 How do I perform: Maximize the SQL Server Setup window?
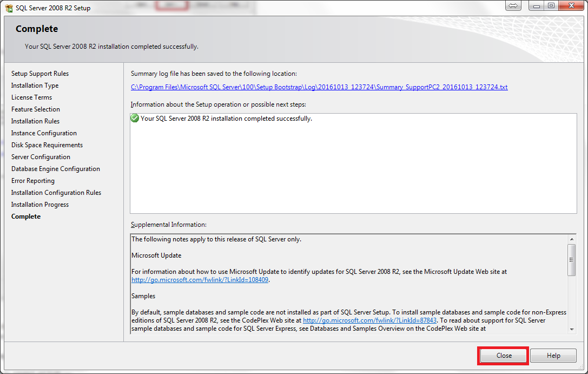coord(551,5)
